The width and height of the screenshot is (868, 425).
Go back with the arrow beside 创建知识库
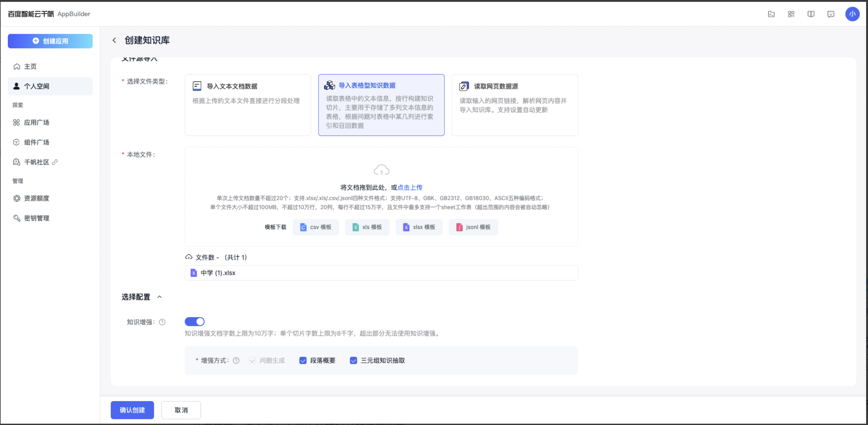[114, 41]
